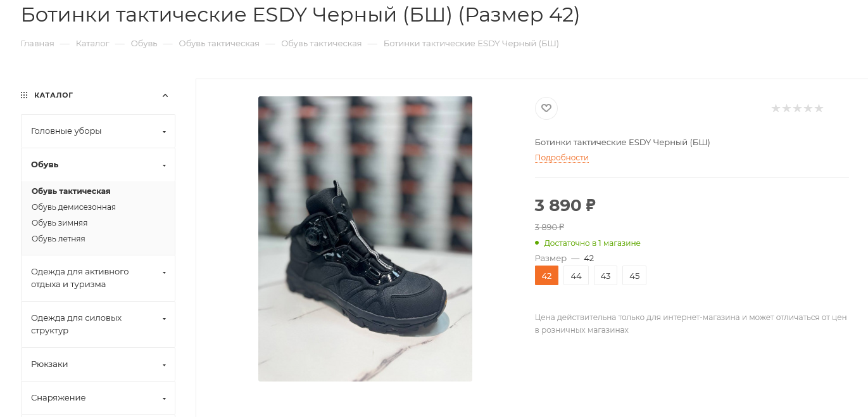Select size 44 option
The width and height of the screenshot is (868, 417).
pyautogui.click(x=576, y=276)
